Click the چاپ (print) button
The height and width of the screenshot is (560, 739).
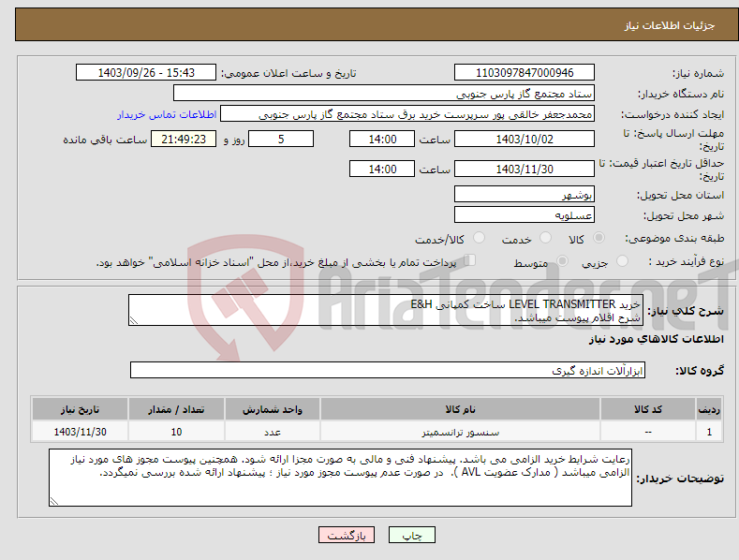coord(411,535)
